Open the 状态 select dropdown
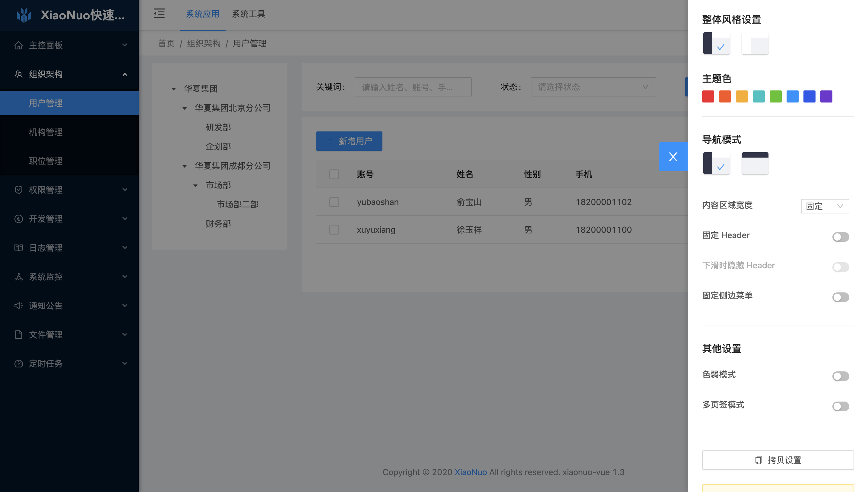This screenshot has width=868, height=492. [x=593, y=87]
